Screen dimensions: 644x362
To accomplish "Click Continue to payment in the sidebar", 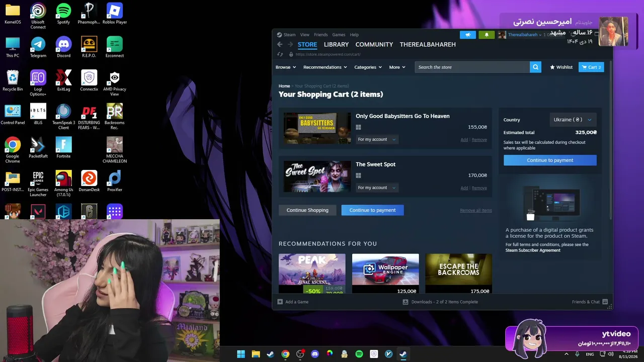I will [x=550, y=160].
